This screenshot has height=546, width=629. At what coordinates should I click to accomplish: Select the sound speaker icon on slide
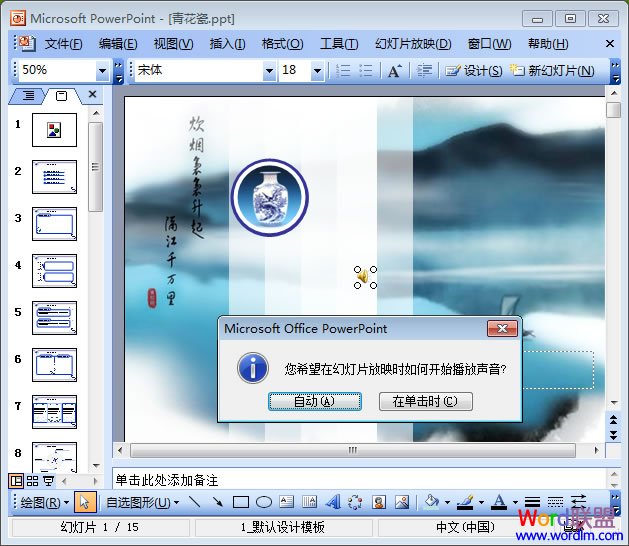[x=365, y=277]
